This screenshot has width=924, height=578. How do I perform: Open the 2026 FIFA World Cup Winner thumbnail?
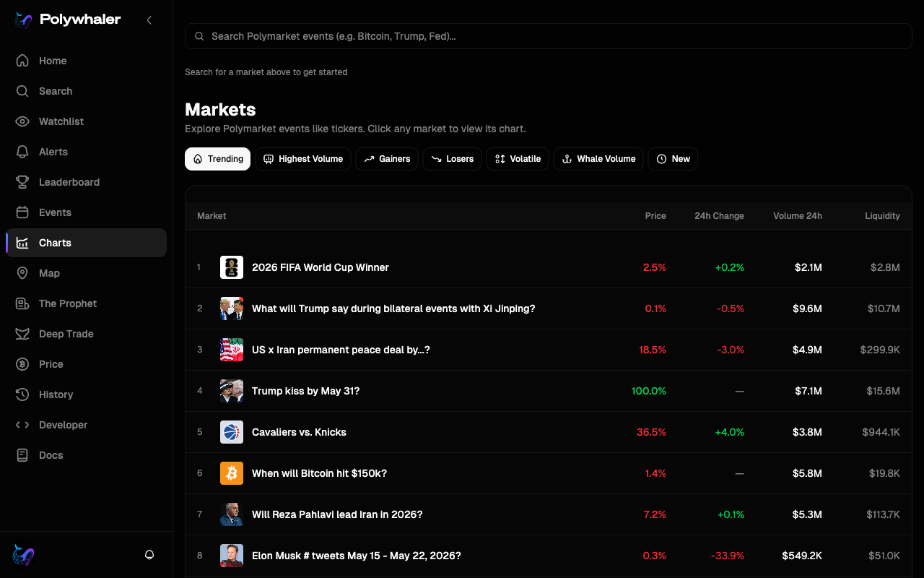(x=232, y=267)
